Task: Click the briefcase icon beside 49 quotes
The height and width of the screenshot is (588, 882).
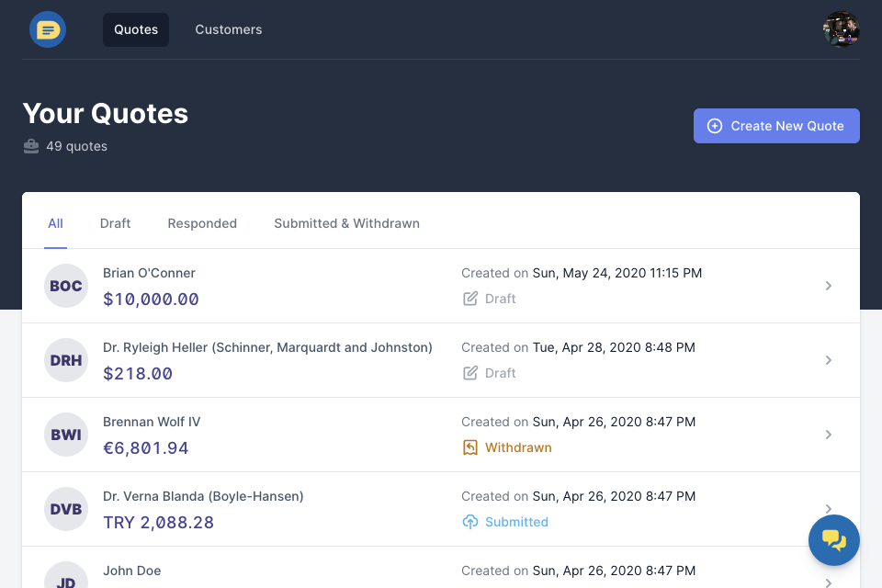Action: (x=31, y=146)
